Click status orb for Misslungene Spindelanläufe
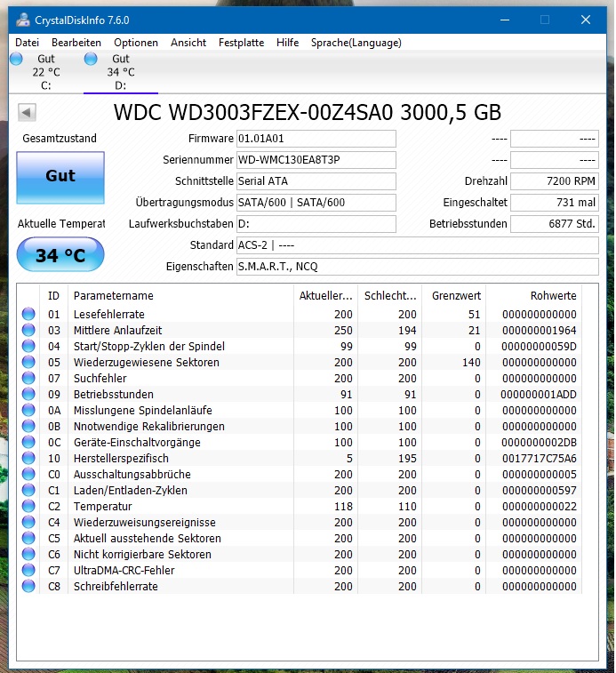Screen dimensions: 616x673 [x=28, y=410]
